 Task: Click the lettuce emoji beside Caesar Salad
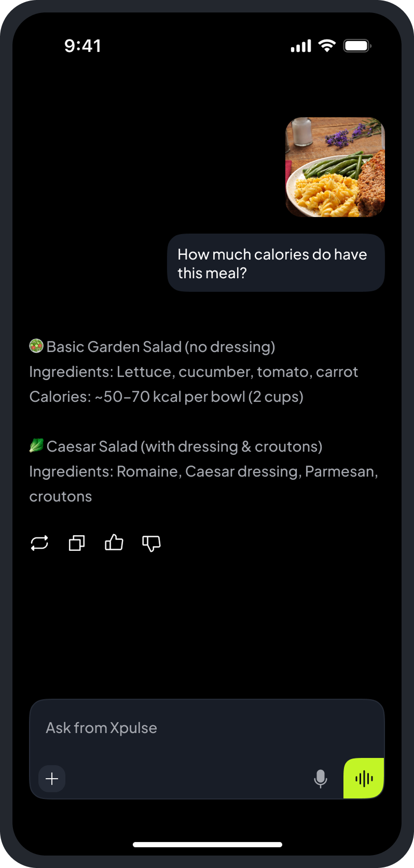[36, 445]
